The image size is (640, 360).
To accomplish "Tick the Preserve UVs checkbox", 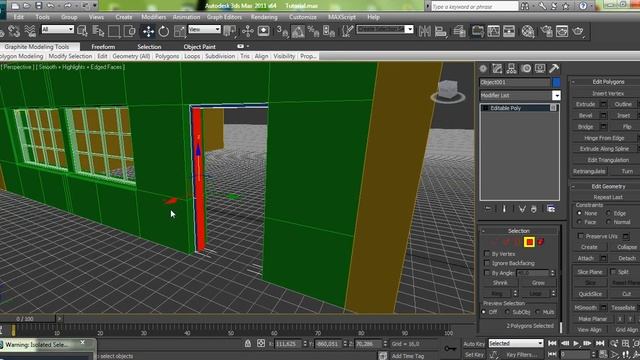I will point(581,236).
